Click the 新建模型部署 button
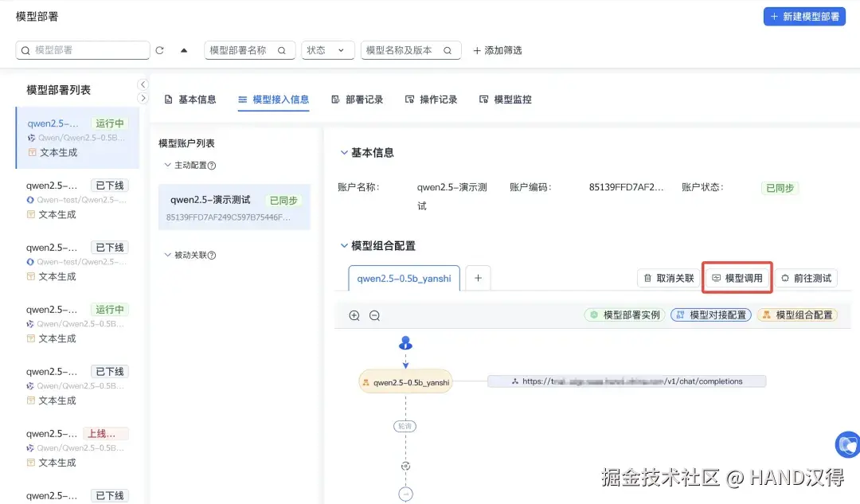The width and height of the screenshot is (860, 504). point(804,17)
